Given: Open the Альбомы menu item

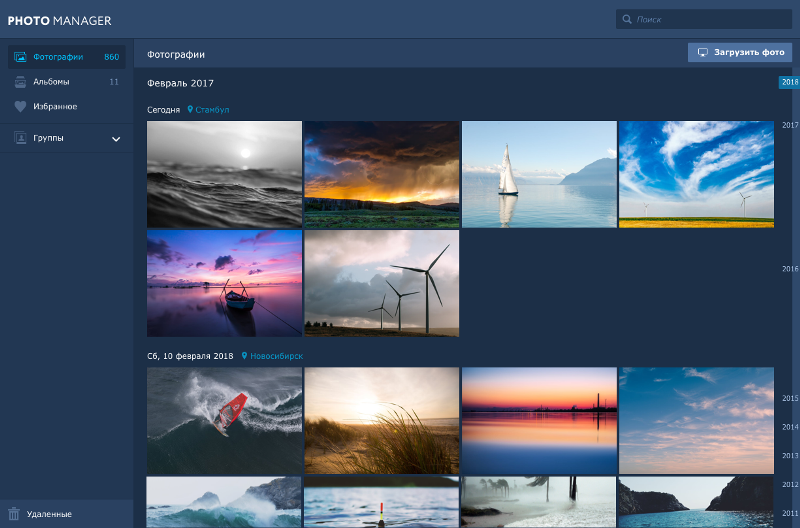Looking at the screenshot, I should point(51,82).
